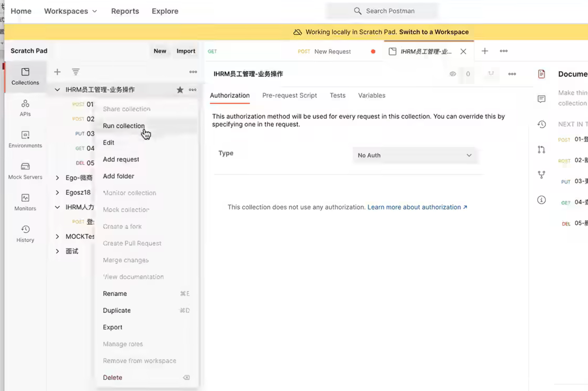Click the plus icon to create a collection
Image resolution: width=588 pixels, height=391 pixels.
(57, 72)
